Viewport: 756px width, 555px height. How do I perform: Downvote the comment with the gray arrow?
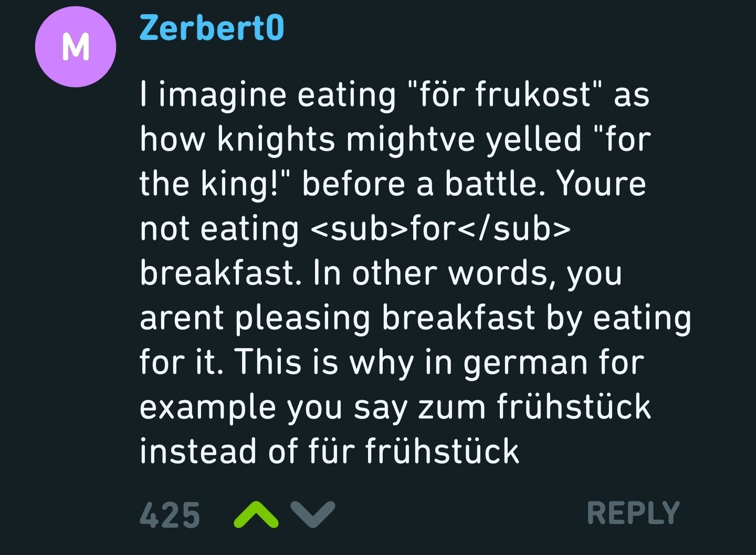[x=312, y=514]
